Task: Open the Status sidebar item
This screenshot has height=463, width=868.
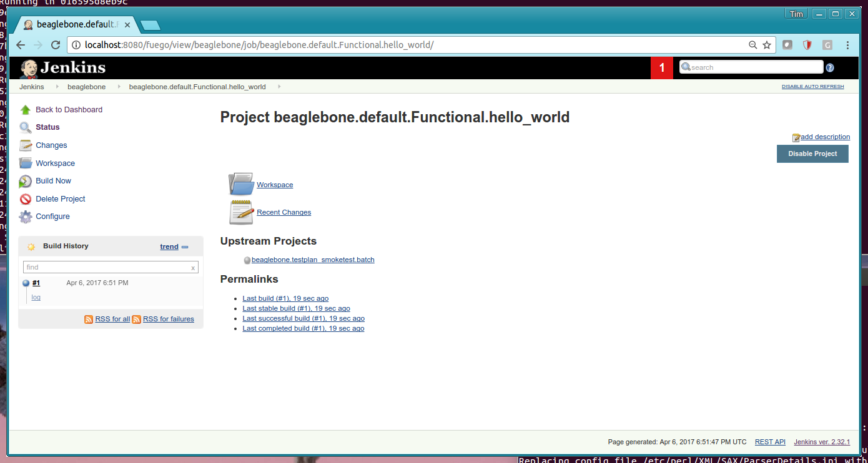Action: 47,127
